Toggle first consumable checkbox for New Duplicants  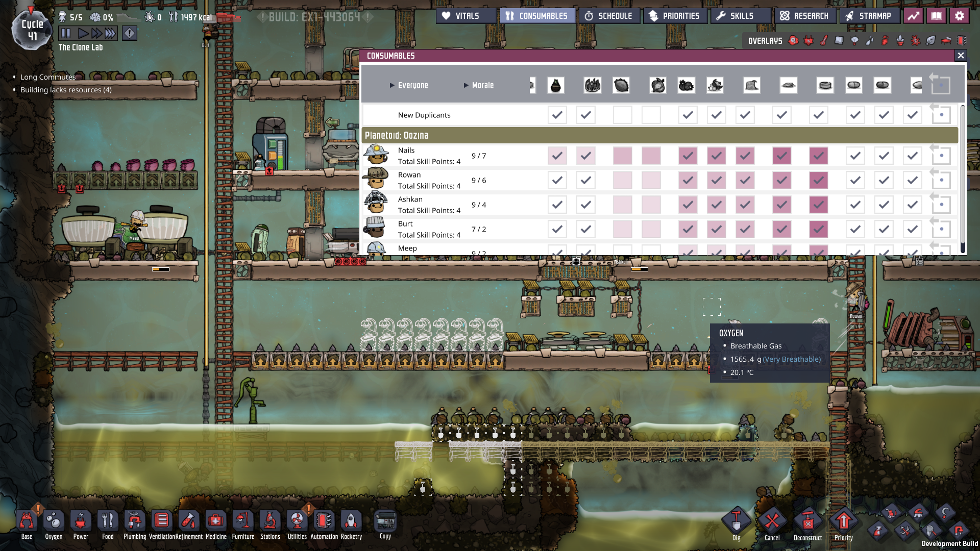[x=557, y=115]
